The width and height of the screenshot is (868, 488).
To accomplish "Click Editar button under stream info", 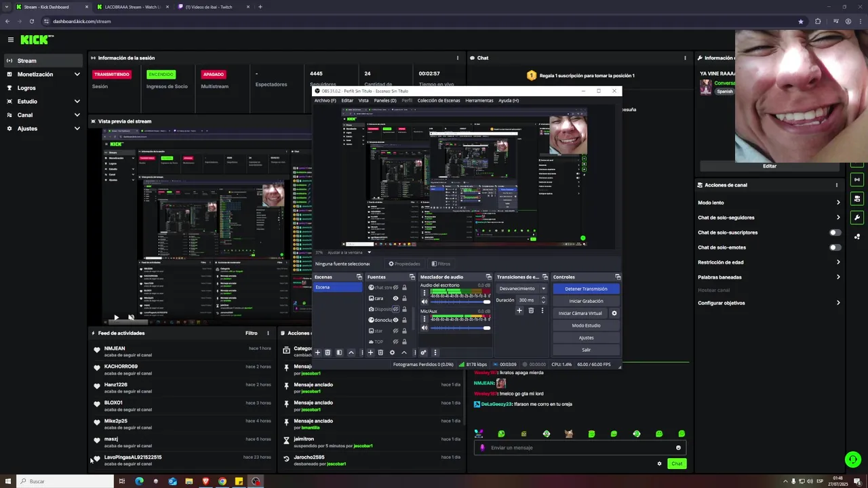I will (769, 166).
